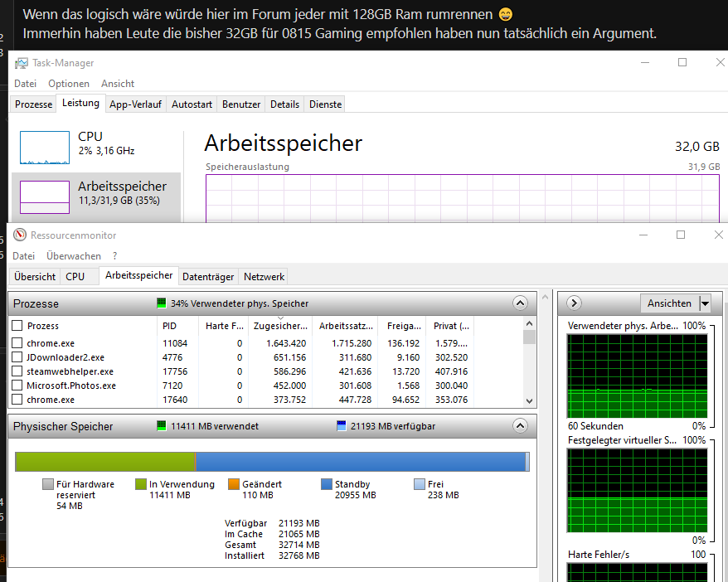Image resolution: width=728 pixels, height=582 pixels.
Task: Select the Arbeitsspeicher entry in Task-Manager sidebar
Action: pyautogui.click(x=95, y=196)
